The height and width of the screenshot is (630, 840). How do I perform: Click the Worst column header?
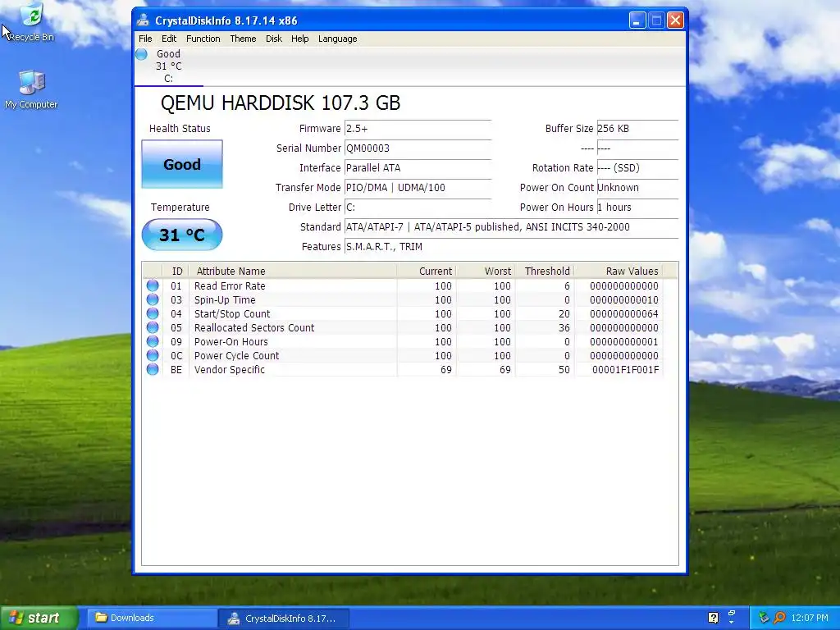486,271
